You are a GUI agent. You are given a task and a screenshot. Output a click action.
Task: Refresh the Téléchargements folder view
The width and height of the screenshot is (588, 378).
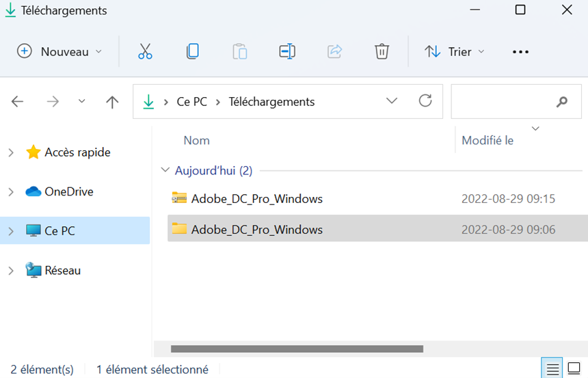point(425,101)
